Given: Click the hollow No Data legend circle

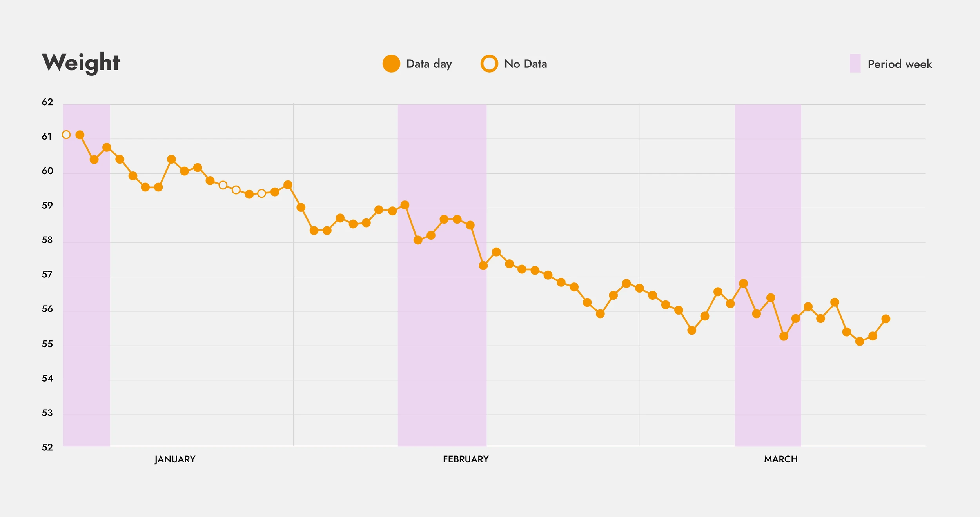Looking at the screenshot, I should [x=489, y=64].
